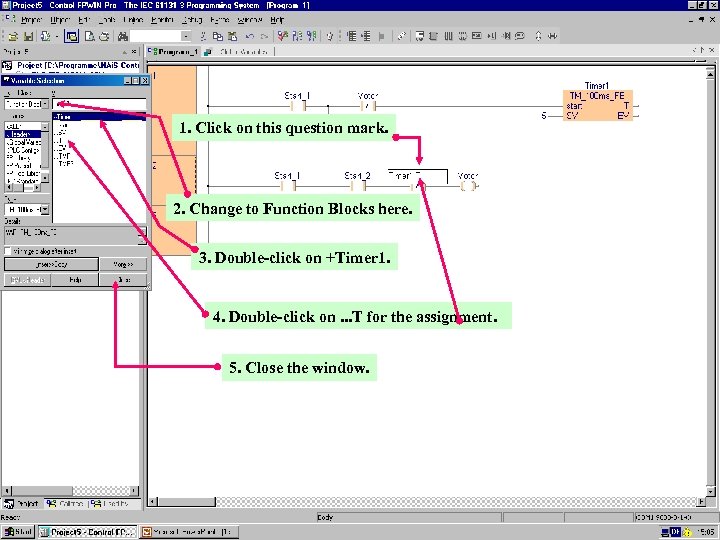
Task: Click the Cut scissors icon
Action: 203,36
